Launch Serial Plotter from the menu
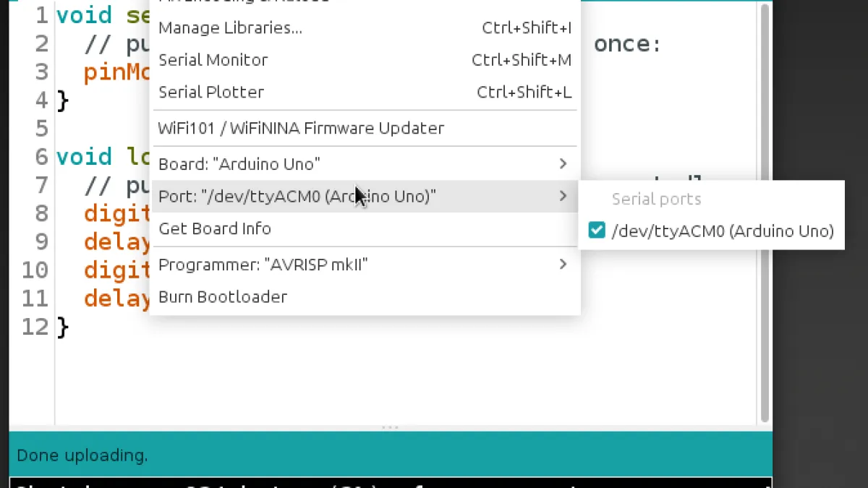Image resolution: width=868 pixels, height=488 pixels. (x=365, y=92)
